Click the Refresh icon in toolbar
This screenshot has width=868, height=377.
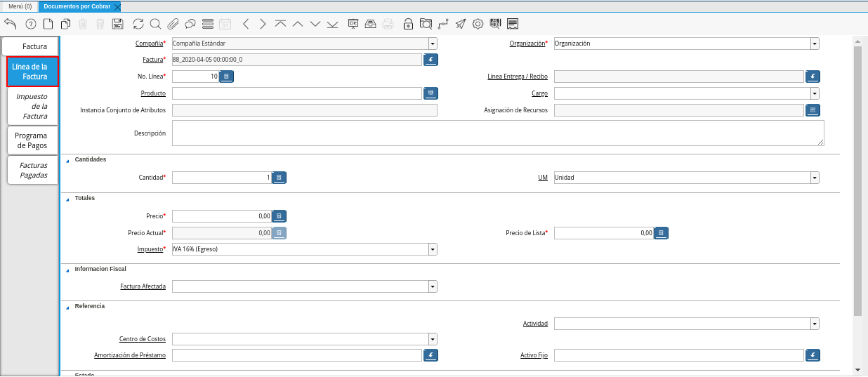[x=138, y=24]
